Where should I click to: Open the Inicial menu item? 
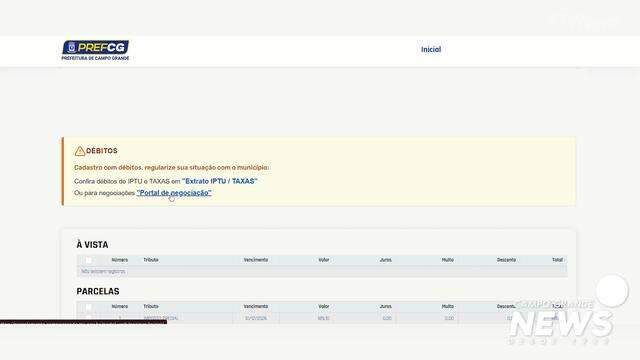(431, 49)
